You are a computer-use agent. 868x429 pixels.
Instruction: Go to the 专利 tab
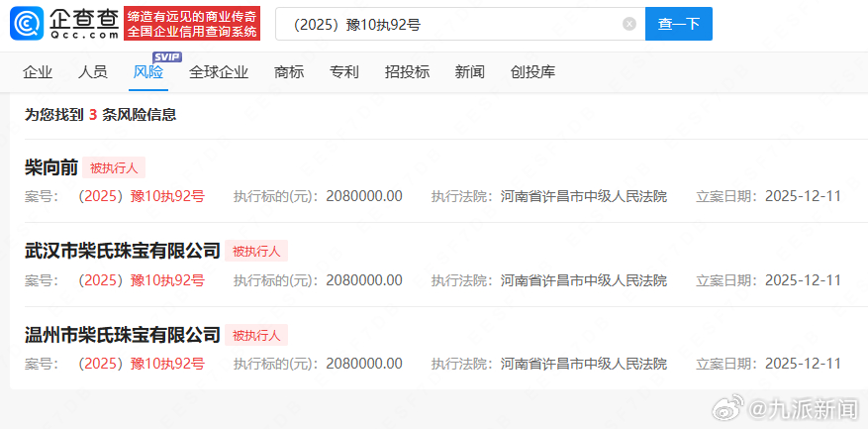click(344, 72)
